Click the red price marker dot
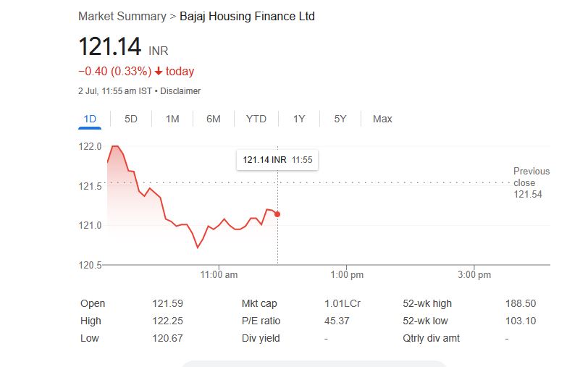 point(277,214)
